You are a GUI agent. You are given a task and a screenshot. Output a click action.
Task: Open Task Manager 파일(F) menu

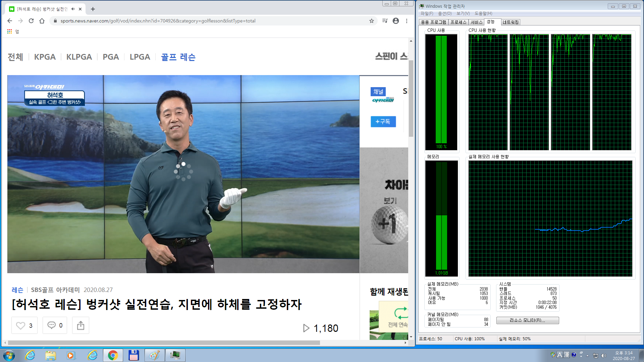[x=427, y=13]
